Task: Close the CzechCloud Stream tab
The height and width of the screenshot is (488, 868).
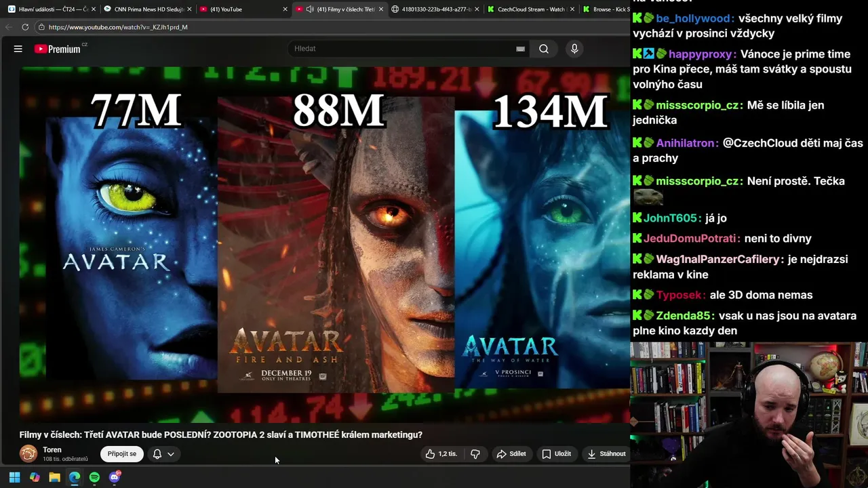Action: (573, 9)
